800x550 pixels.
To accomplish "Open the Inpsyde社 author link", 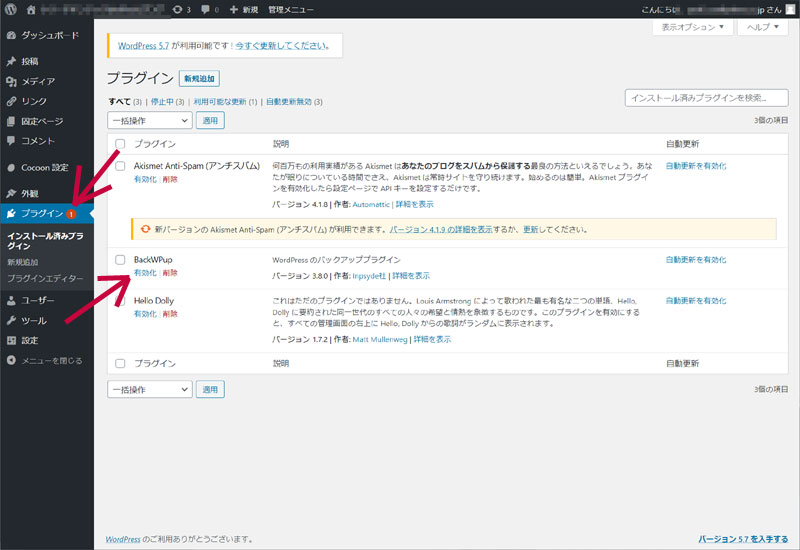I will 369,276.
